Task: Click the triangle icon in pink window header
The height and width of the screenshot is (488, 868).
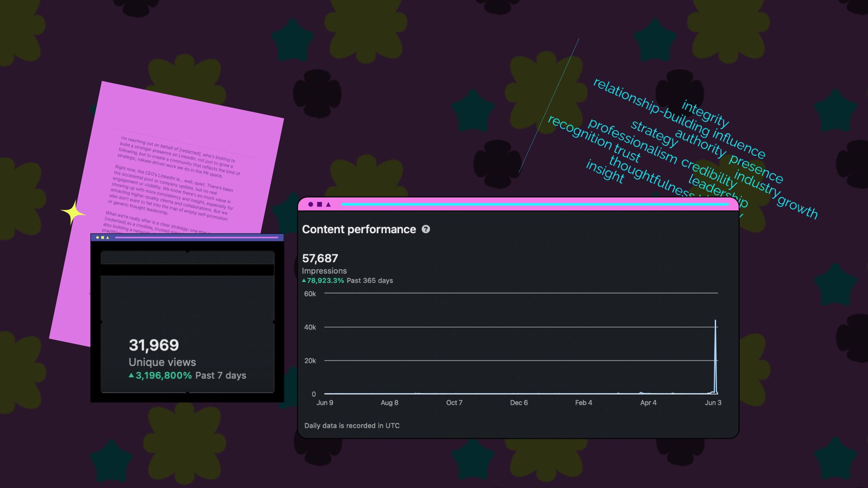Action: tap(329, 205)
